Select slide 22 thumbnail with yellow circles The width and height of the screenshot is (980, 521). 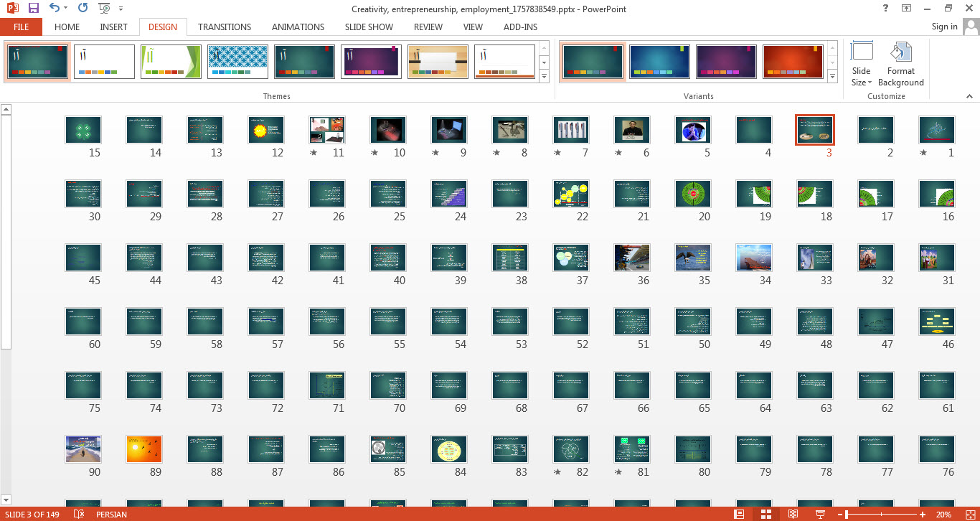(x=571, y=194)
